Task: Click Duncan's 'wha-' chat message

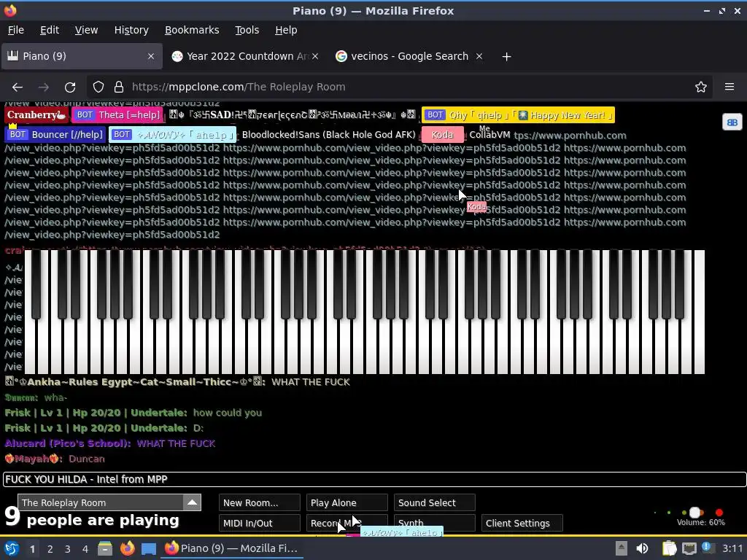Action: pyautogui.click(x=55, y=397)
